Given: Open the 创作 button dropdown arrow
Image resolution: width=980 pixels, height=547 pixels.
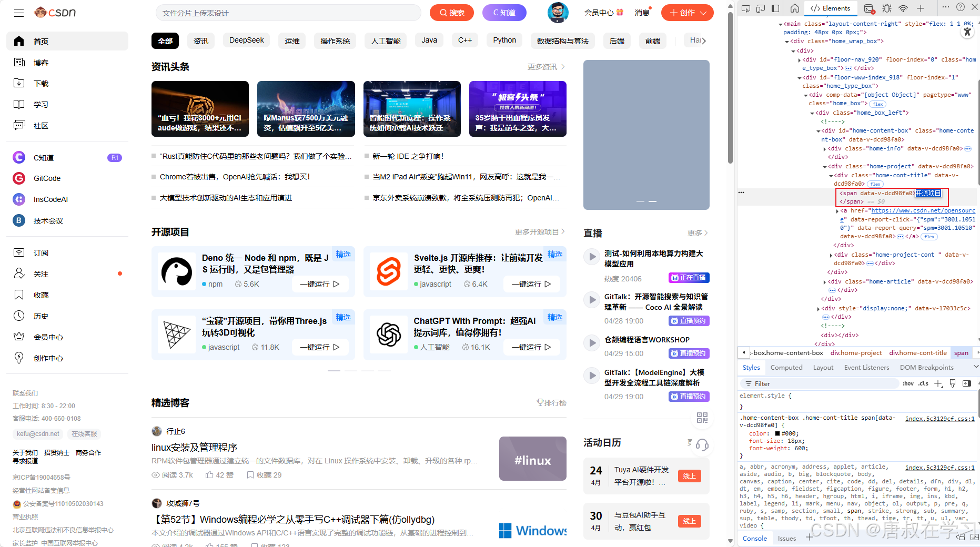Looking at the screenshot, I should (x=703, y=13).
